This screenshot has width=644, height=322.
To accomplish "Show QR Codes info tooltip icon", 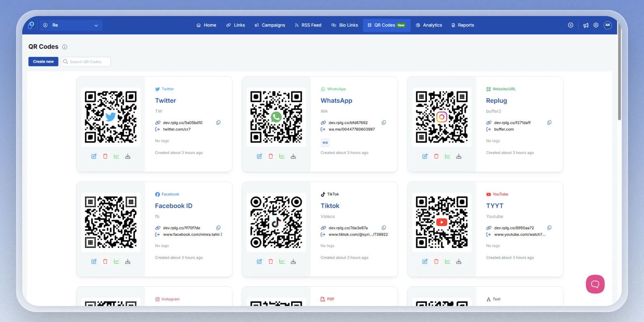I will click(x=64, y=47).
